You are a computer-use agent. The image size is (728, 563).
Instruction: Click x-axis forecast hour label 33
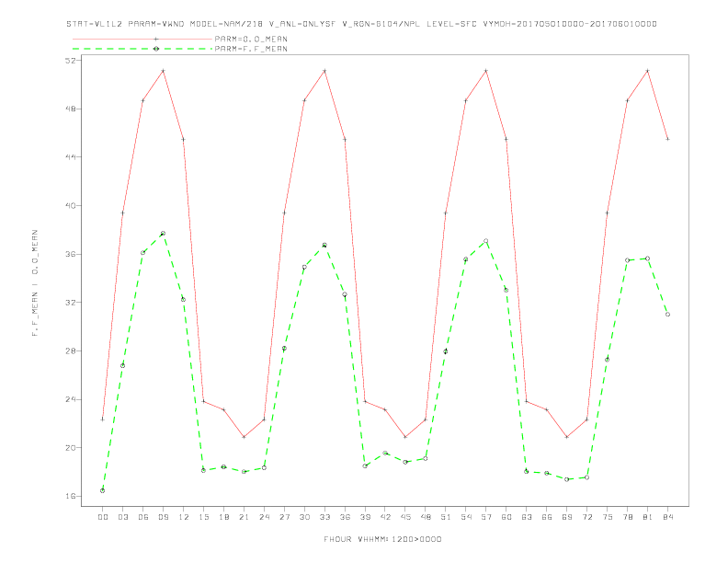[x=324, y=517]
